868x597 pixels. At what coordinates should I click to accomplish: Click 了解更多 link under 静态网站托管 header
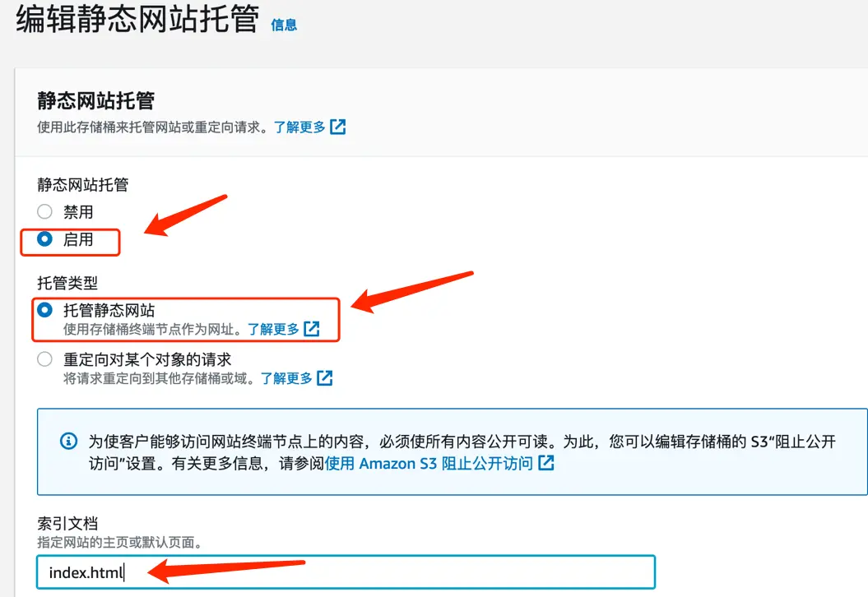(x=299, y=127)
